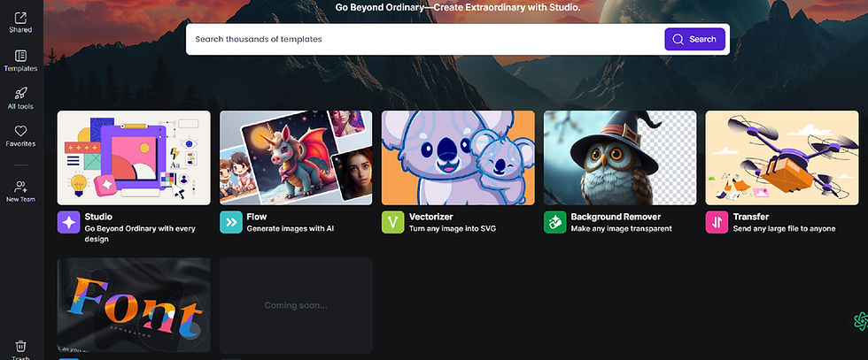Viewport: 868px width, 360px height.
Task: Open the Vectorizer koala thumbnail
Action: coord(458,157)
